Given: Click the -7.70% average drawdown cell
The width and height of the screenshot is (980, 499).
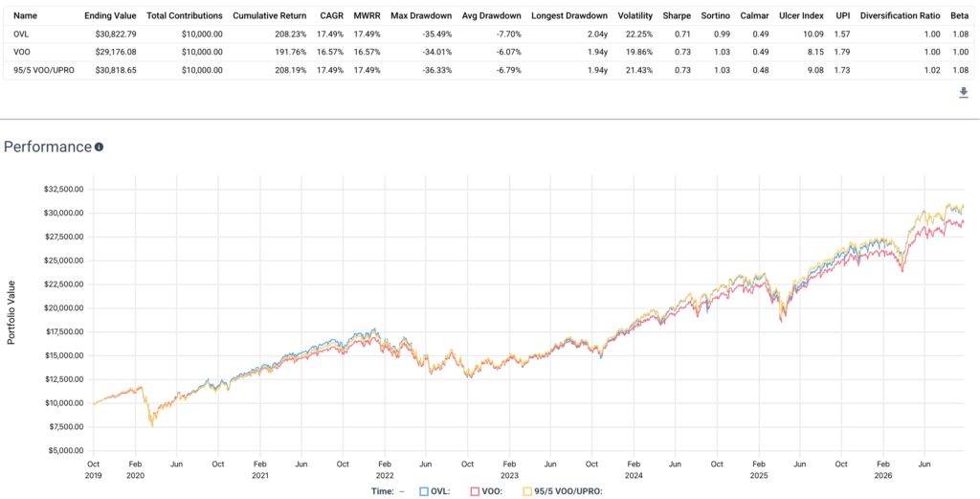Looking at the screenshot, I should pos(507,34).
